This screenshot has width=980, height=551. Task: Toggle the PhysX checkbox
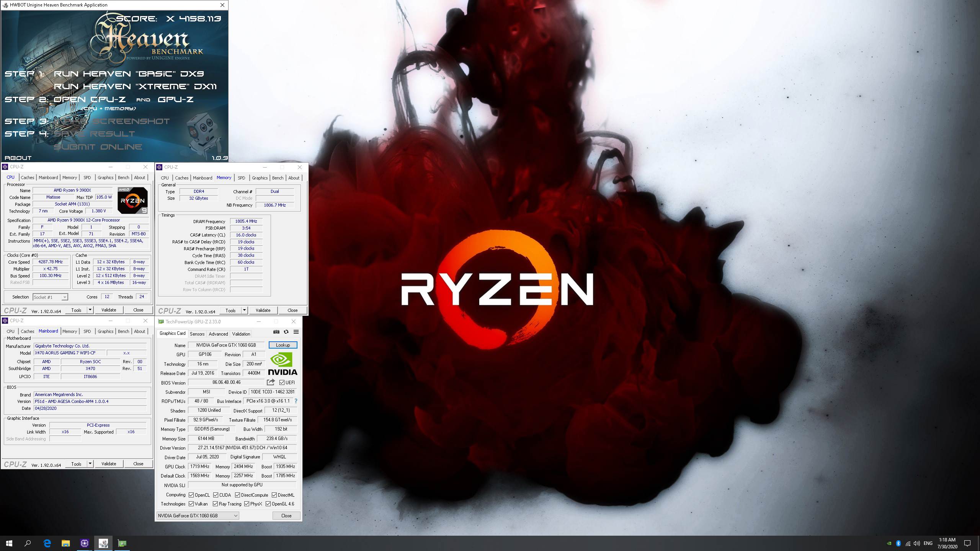coord(247,504)
